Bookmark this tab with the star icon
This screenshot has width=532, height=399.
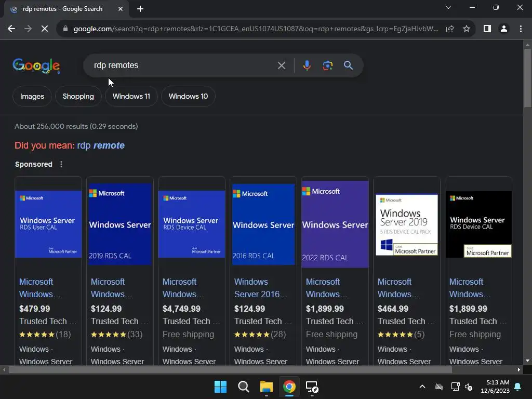(x=467, y=29)
